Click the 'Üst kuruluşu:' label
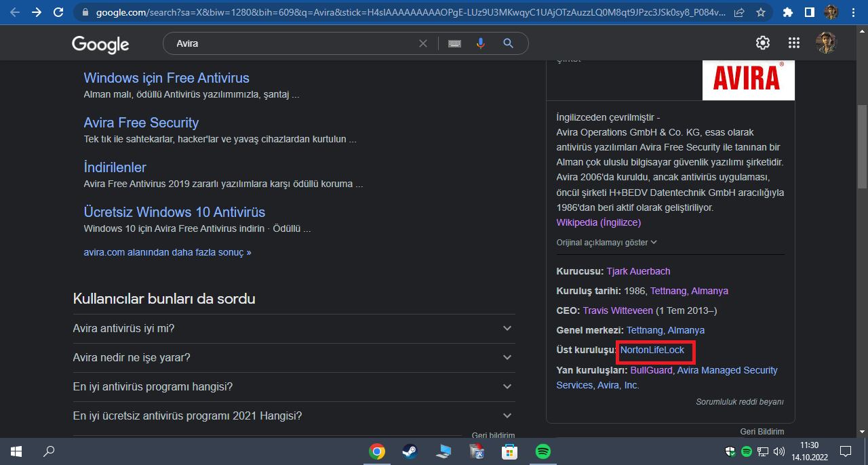The width and height of the screenshot is (868, 465). [587, 350]
